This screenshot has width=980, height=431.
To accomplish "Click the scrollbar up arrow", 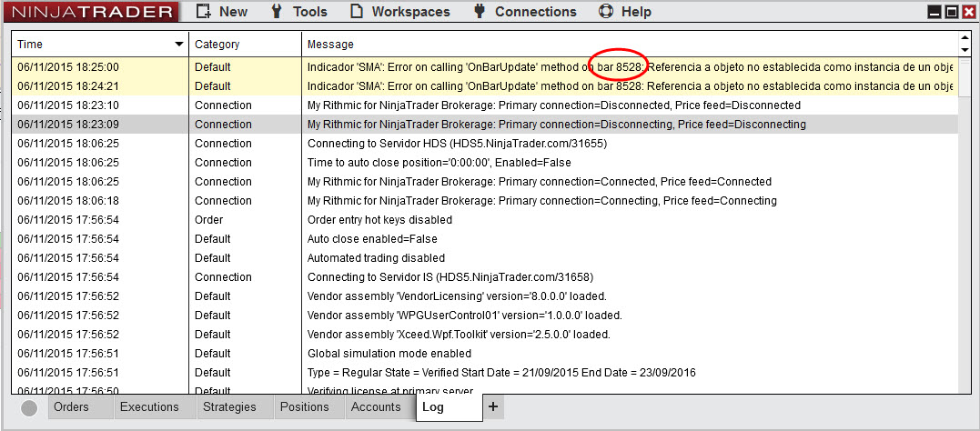I will (965, 39).
